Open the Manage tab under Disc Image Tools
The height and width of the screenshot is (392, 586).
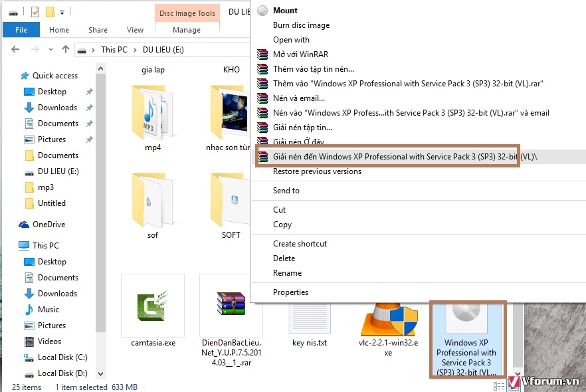pos(187,30)
